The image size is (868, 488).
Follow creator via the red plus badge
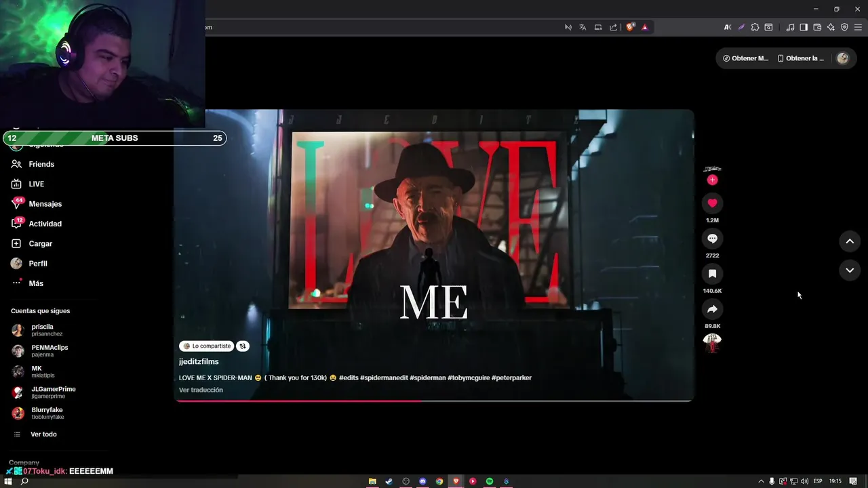coord(712,180)
